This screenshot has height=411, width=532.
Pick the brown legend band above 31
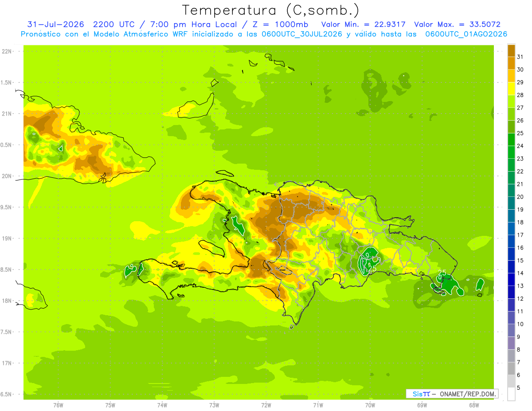pyautogui.click(x=511, y=51)
